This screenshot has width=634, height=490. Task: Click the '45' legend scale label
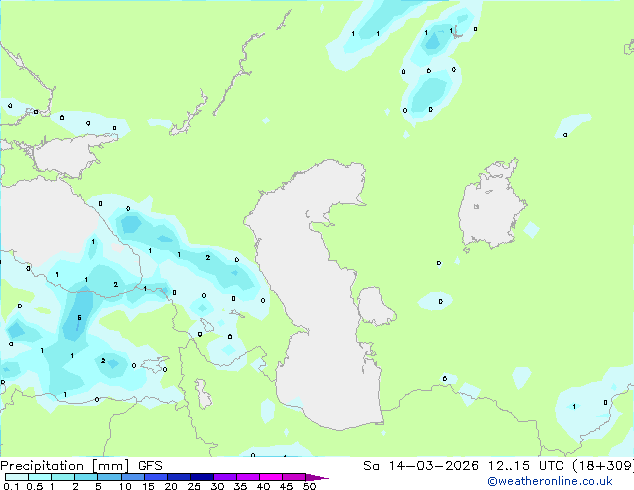[x=286, y=486]
